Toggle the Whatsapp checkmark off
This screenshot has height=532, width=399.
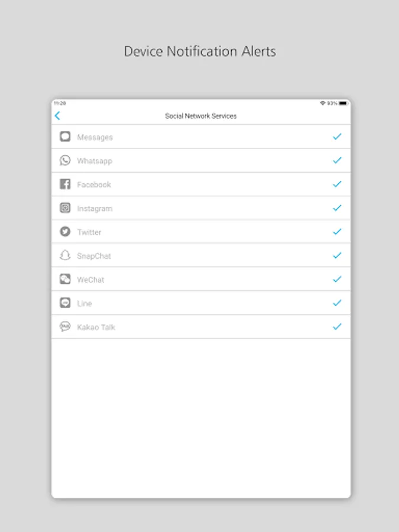[337, 160]
